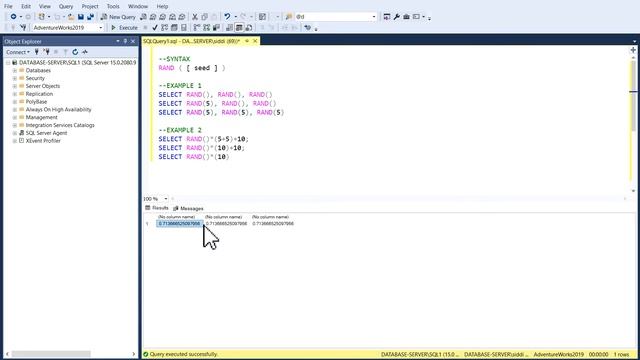This screenshot has height=360, width=640.
Task: Open the find combo box dropdown arrow
Action: pos(373,17)
